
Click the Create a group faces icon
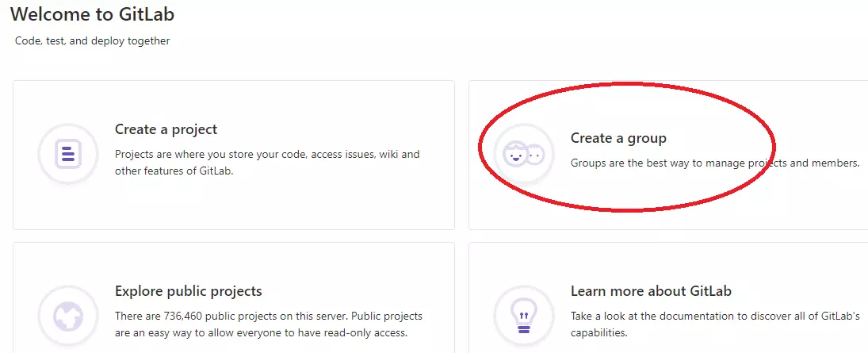tap(524, 154)
